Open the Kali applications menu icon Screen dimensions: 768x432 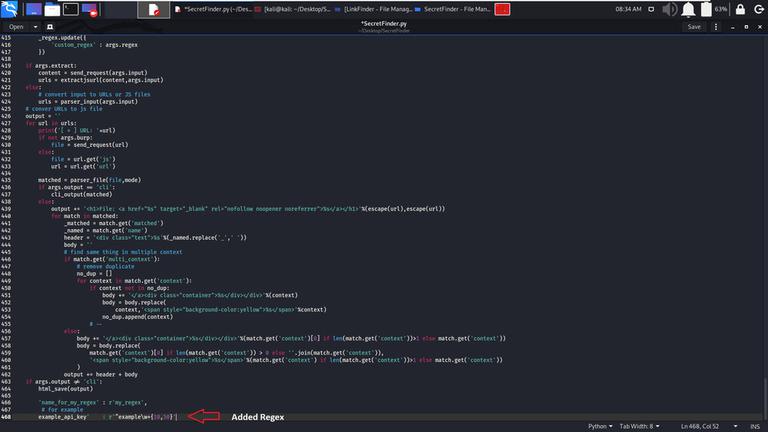(9, 9)
